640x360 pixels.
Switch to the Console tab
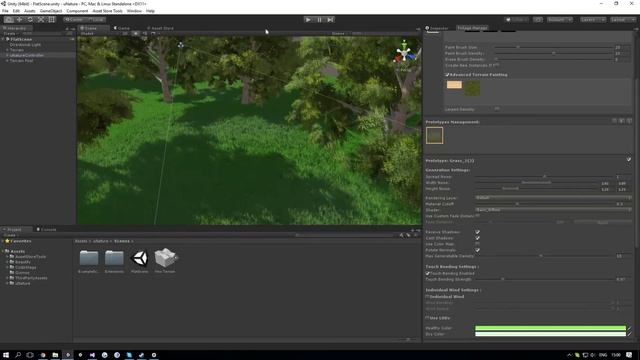click(47, 229)
